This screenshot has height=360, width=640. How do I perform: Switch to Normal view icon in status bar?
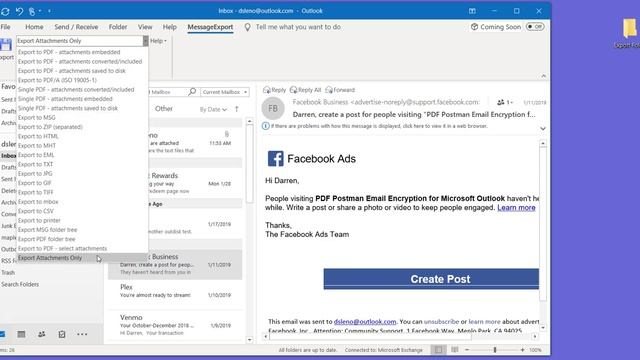pyautogui.click(x=438, y=350)
